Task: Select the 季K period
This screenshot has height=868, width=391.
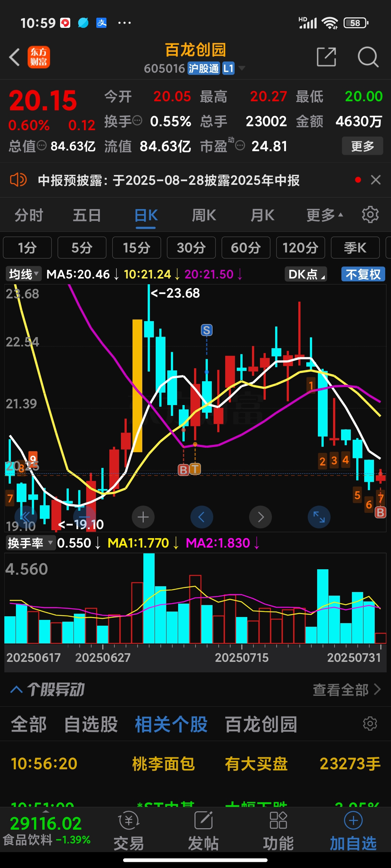Action: (355, 248)
